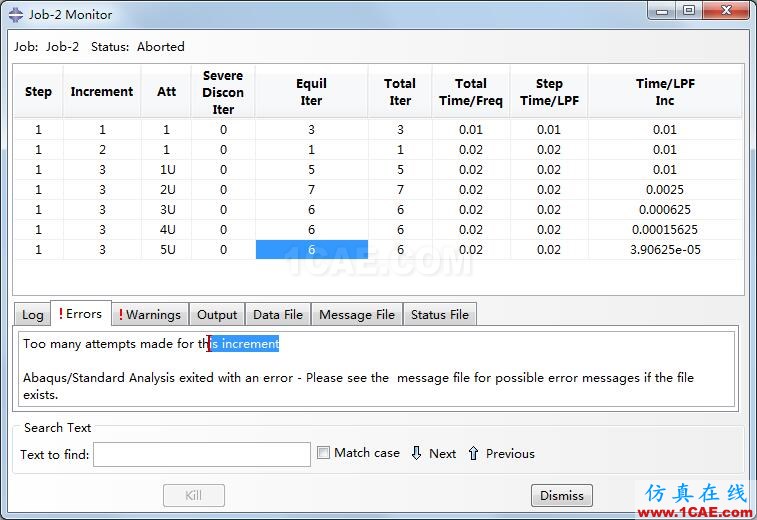Open the Warnings tab
This screenshot has width=757, height=520.
pos(150,315)
